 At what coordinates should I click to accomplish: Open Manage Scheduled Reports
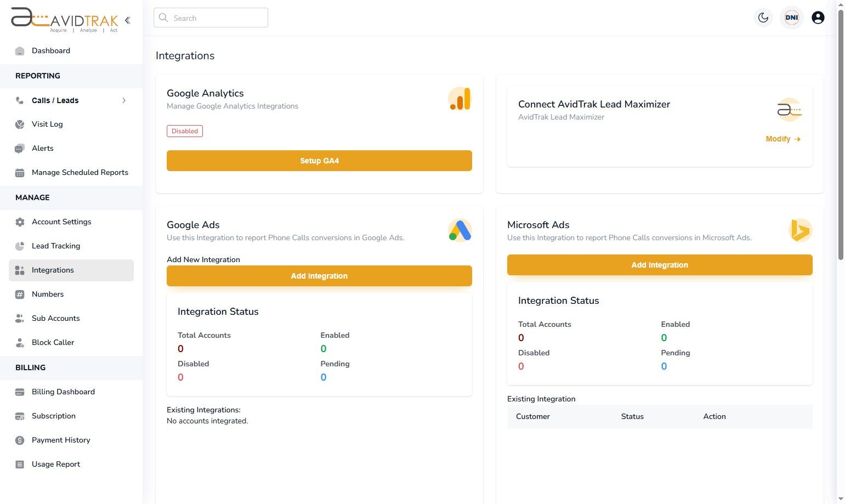[x=80, y=173]
